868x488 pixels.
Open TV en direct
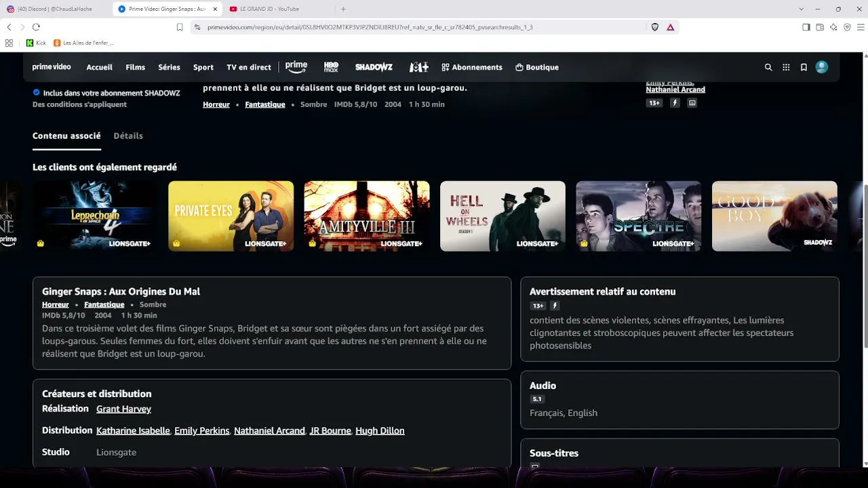pos(249,67)
